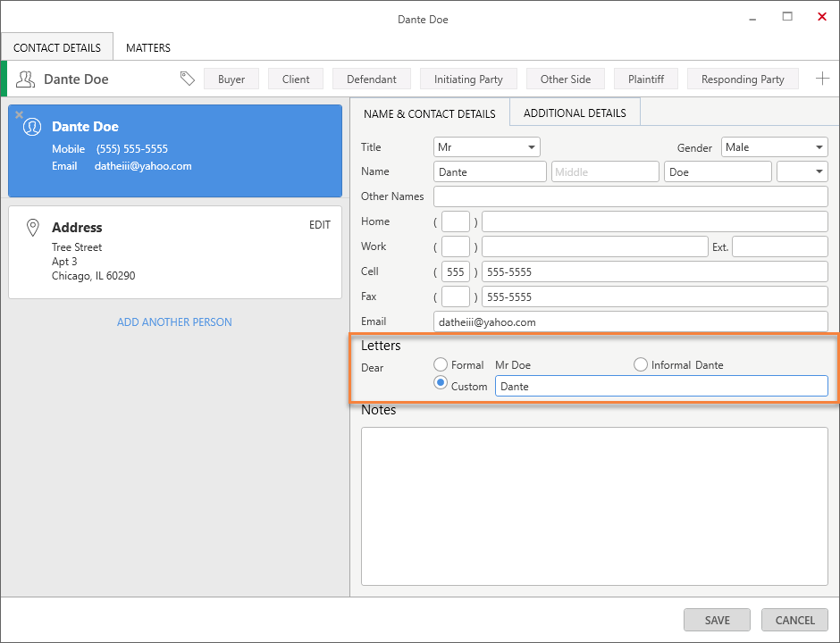Click the Fax area code field
This screenshot has width=840, height=643.
(x=456, y=296)
